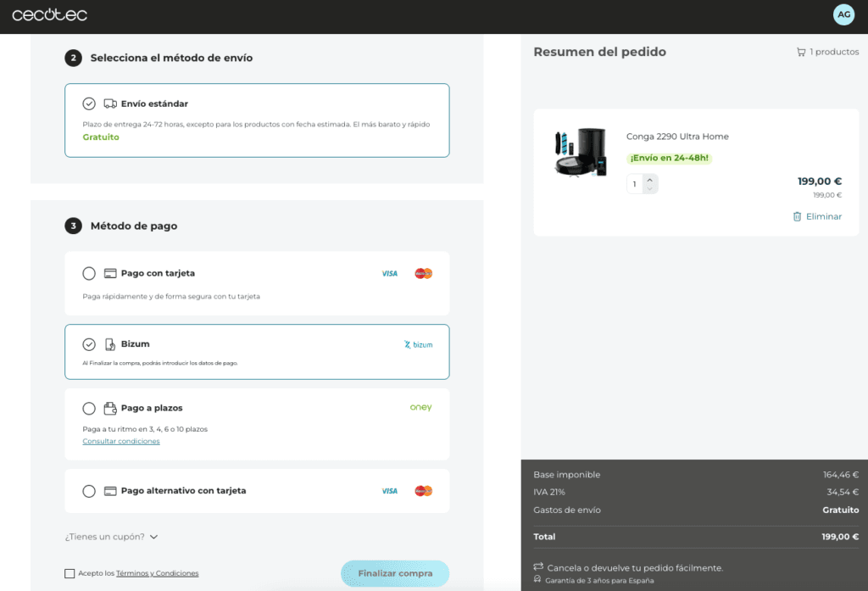Screen dimensions: 868x591
Task: Choose the Pago a plazos radio option
Action: click(x=89, y=408)
